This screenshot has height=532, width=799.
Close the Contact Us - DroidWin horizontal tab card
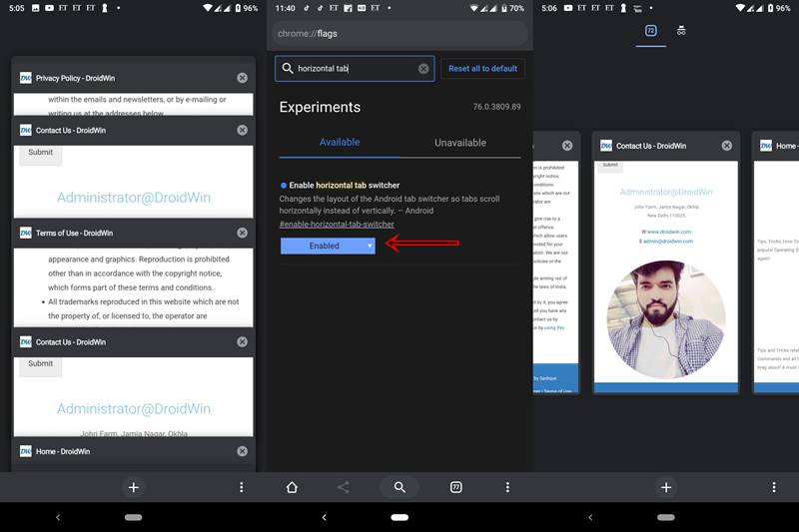(727, 146)
